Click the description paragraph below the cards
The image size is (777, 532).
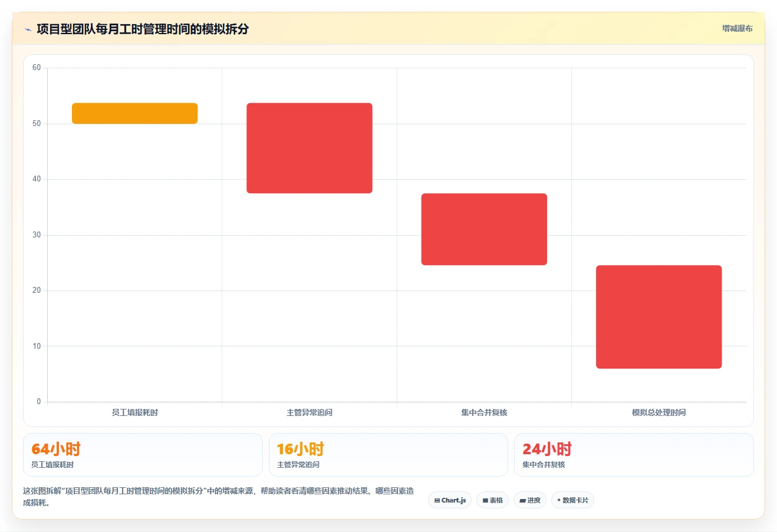(219, 497)
